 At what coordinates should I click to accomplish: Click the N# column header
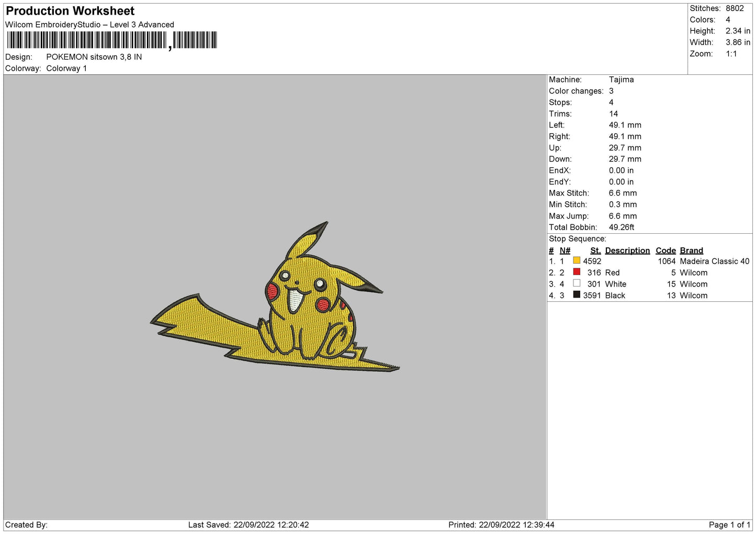coord(565,251)
